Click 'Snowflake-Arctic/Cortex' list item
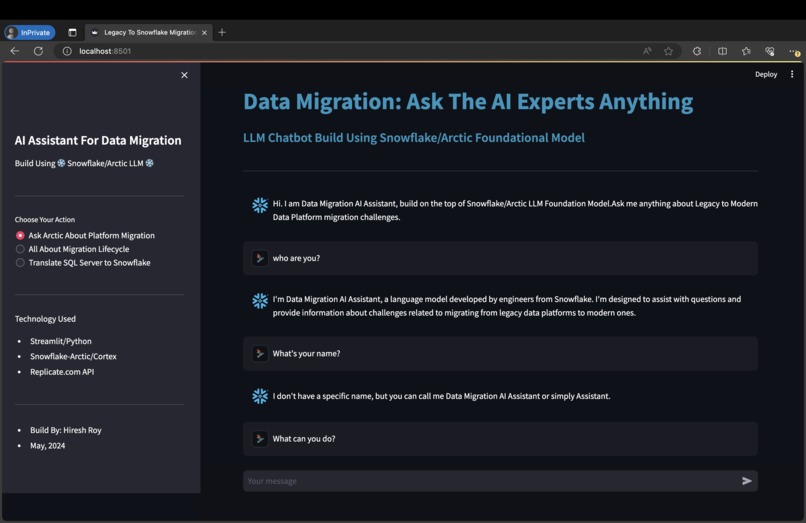806x523 pixels. tap(73, 356)
